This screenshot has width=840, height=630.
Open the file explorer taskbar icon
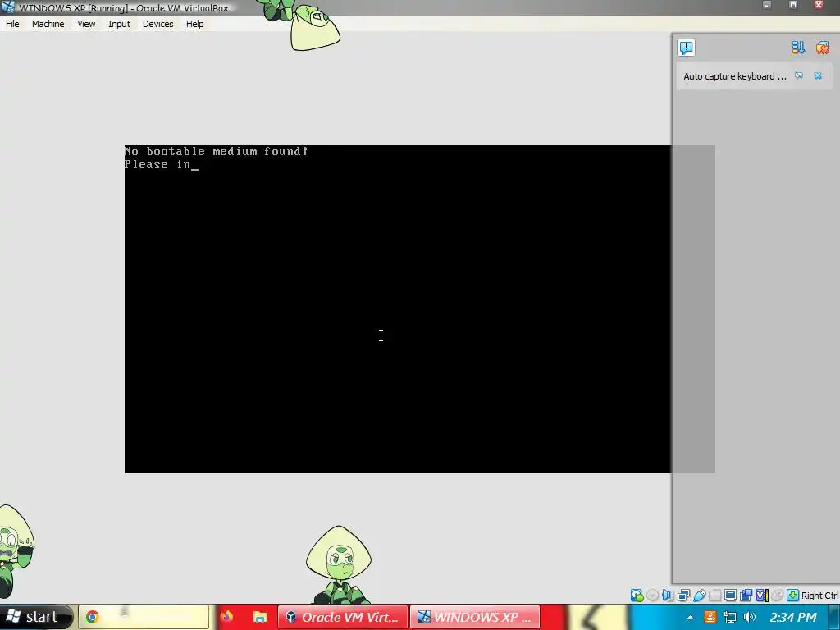(x=260, y=617)
